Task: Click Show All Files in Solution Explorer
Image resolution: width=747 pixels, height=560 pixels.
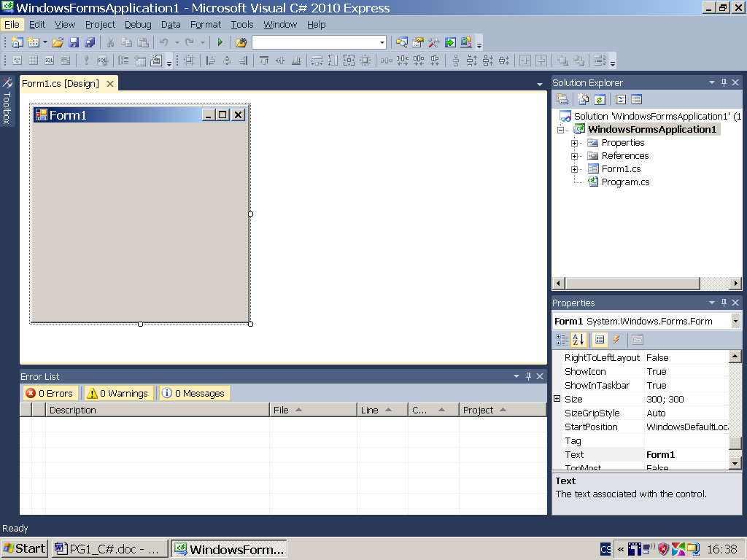Action: pos(583,99)
